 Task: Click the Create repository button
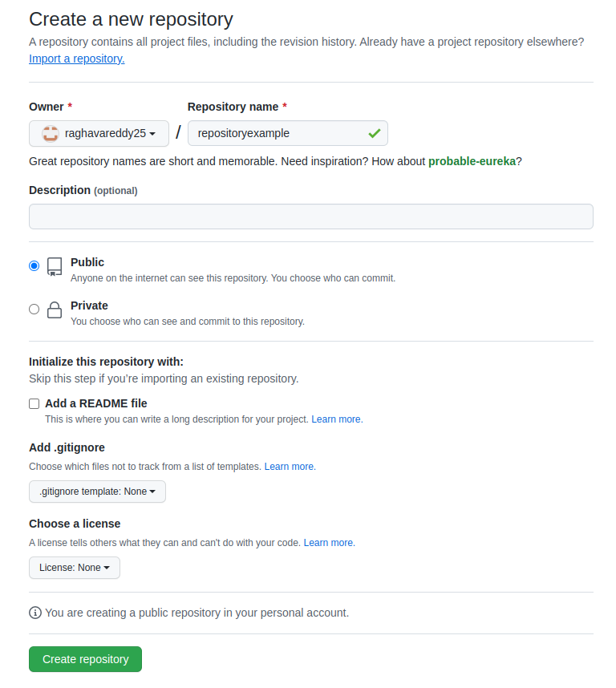(x=85, y=658)
